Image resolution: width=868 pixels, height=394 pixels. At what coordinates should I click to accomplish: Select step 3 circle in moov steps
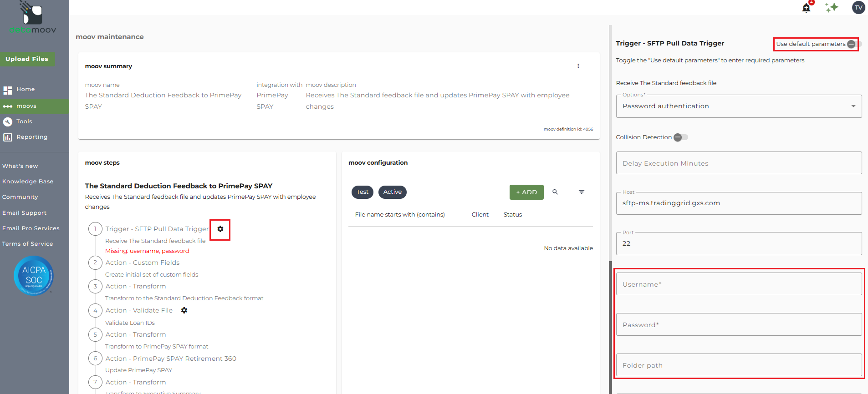click(x=95, y=286)
